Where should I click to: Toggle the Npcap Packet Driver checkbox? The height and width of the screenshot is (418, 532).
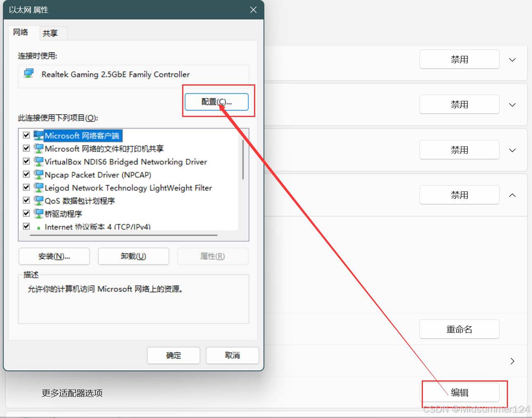(26, 174)
